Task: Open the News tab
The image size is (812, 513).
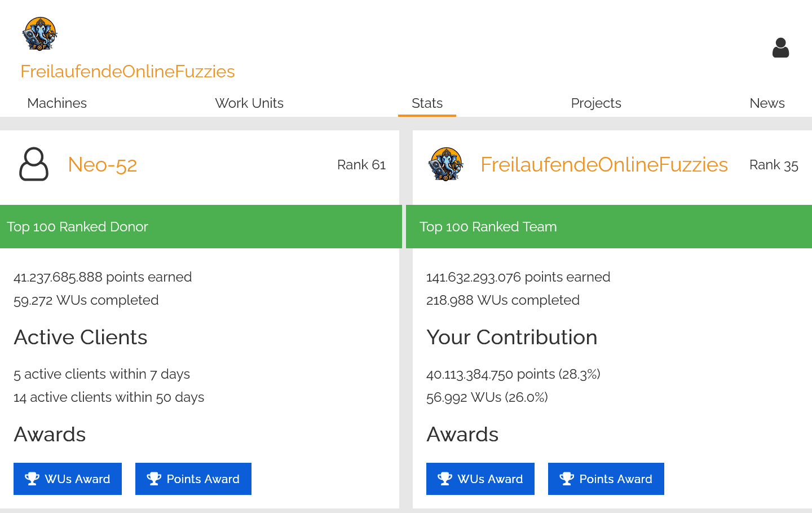Action: 767,103
